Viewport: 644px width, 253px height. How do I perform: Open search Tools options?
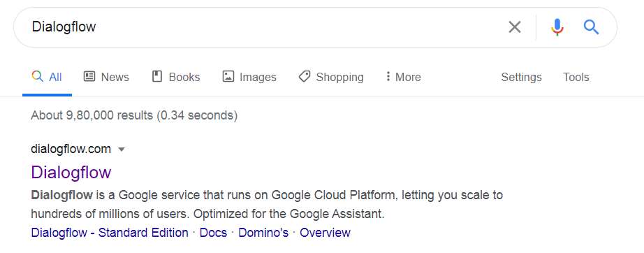(576, 77)
